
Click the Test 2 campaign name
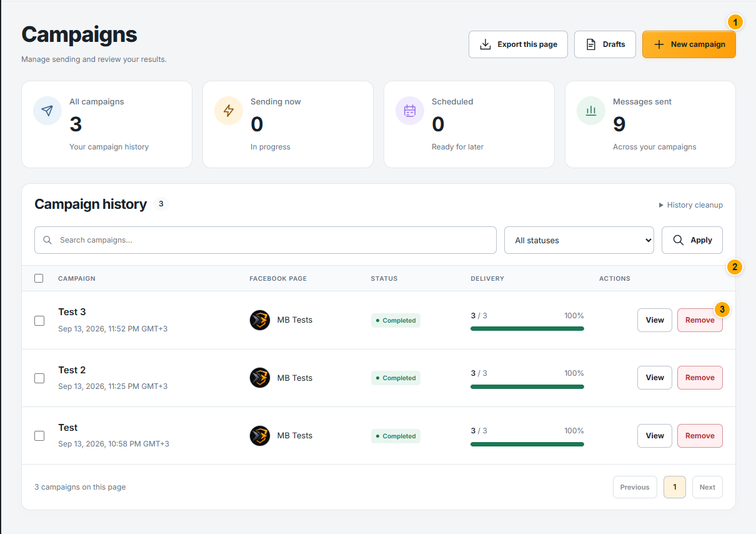pos(72,370)
